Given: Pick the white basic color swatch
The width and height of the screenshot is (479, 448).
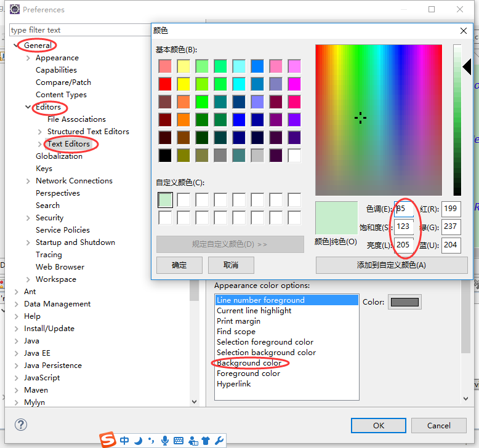Looking at the screenshot, I should [294, 156].
